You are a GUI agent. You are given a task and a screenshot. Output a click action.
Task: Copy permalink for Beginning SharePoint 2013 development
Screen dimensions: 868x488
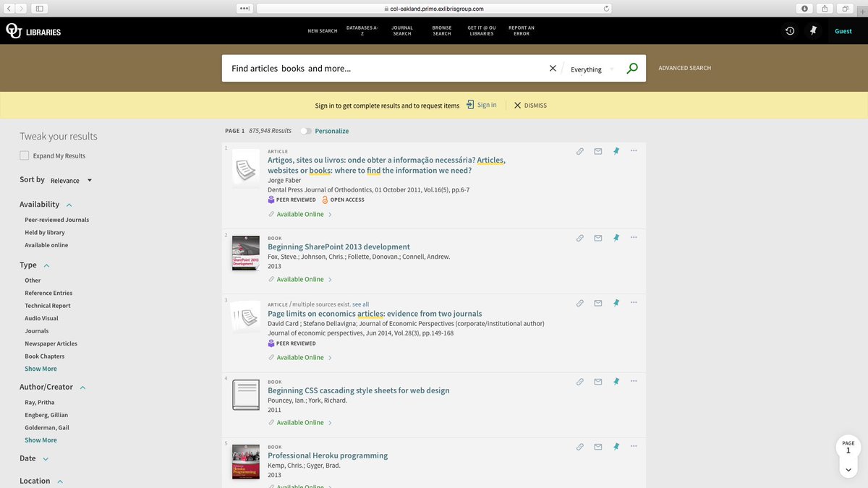[579, 238]
